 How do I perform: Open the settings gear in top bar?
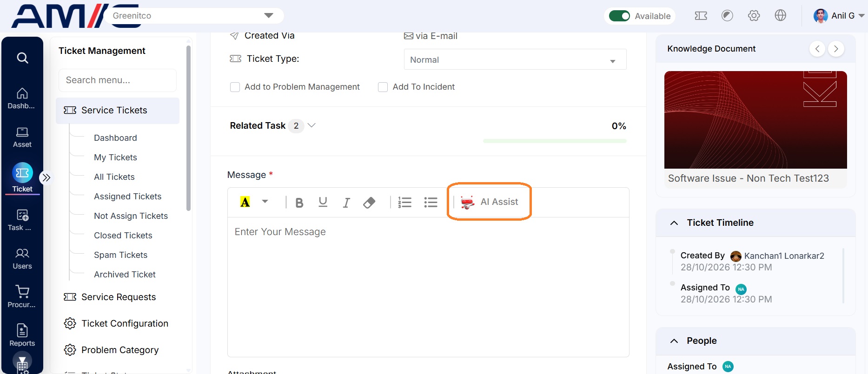(x=754, y=16)
